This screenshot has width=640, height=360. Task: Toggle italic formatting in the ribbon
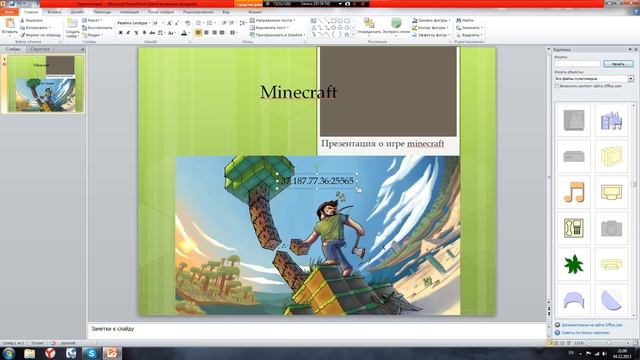pos(128,33)
